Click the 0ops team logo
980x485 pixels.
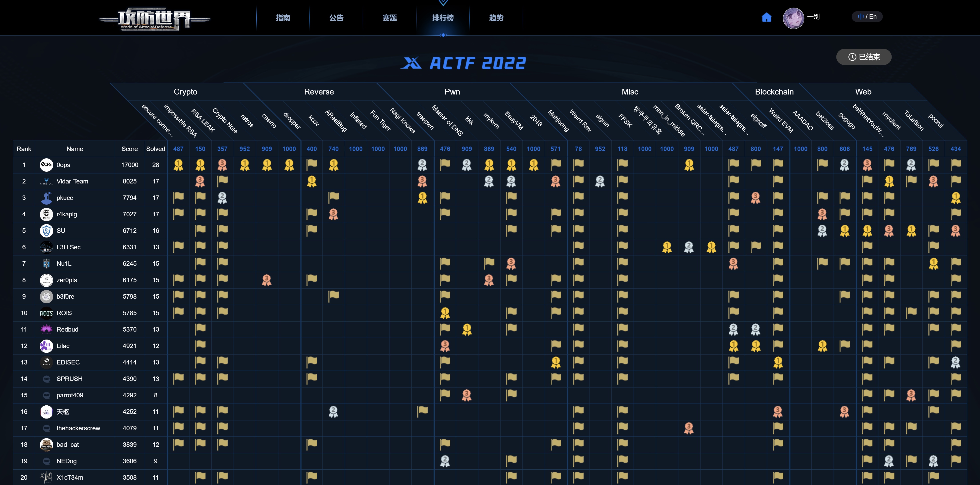point(46,165)
